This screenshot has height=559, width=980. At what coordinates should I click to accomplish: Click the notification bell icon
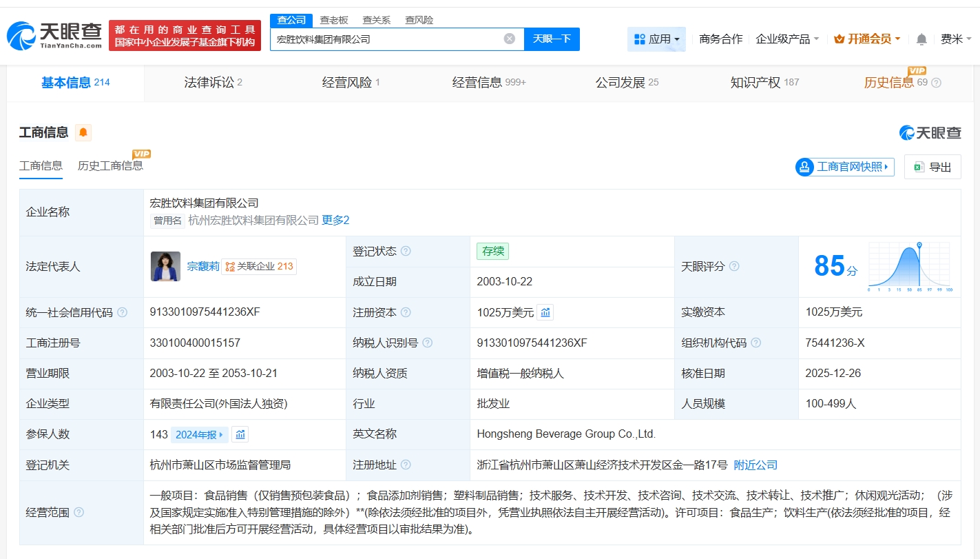pyautogui.click(x=921, y=39)
